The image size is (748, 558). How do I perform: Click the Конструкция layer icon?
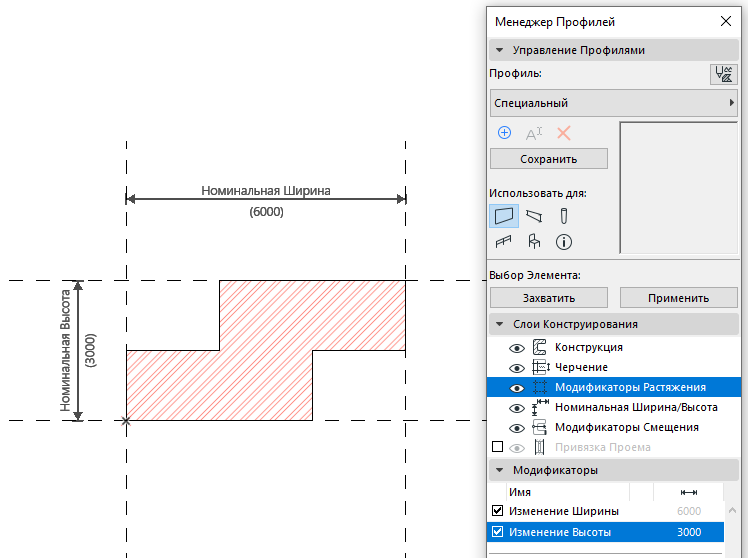pyautogui.click(x=540, y=347)
